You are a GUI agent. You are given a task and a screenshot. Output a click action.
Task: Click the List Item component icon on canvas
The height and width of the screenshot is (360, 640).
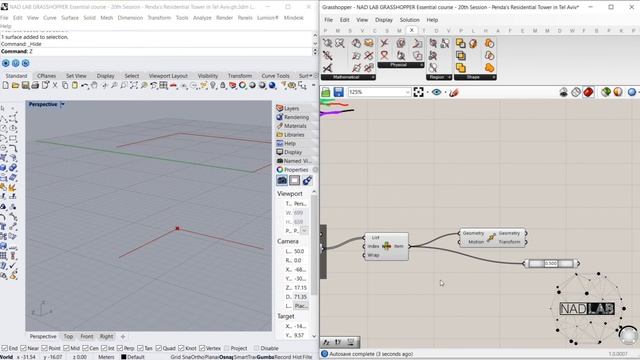point(386,246)
